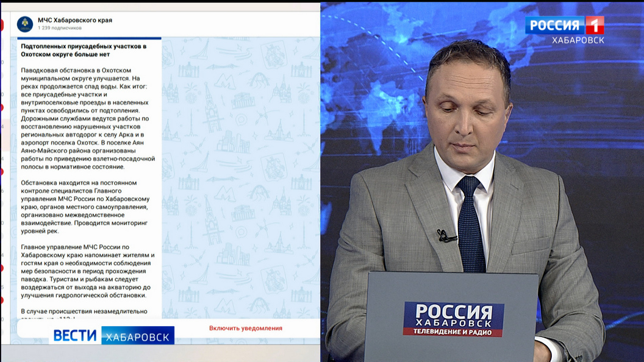The image size is (644, 362).
Task: Click the 'ХАБАРОВСК' caption under the Россия 1 logo
Action: coord(578,40)
